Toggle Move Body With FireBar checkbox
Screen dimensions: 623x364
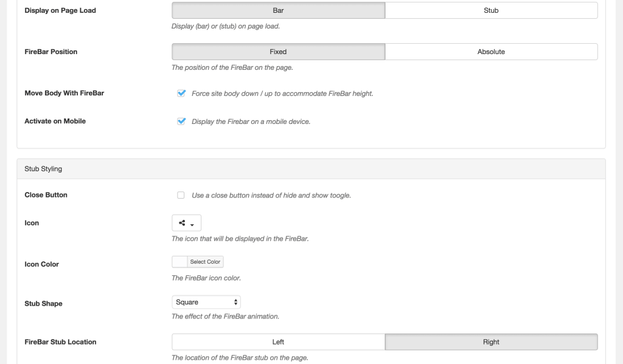tap(181, 94)
